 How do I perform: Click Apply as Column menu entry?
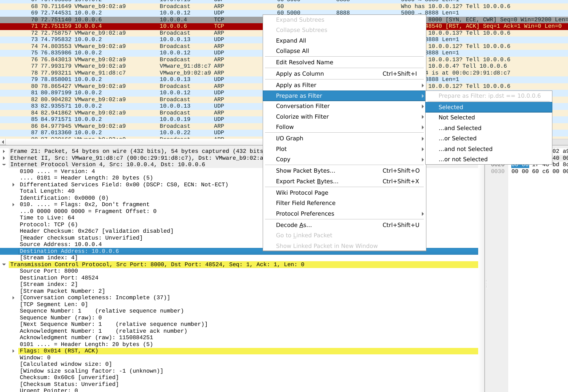[x=300, y=74]
